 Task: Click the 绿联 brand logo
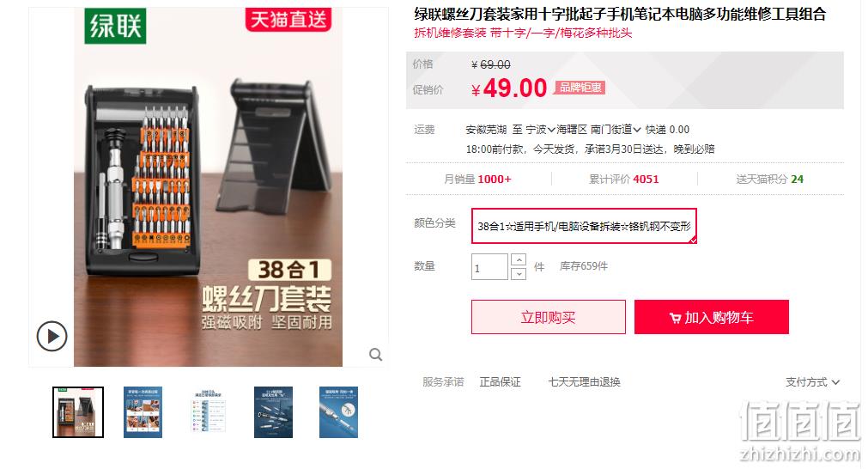pyautogui.click(x=115, y=26)
